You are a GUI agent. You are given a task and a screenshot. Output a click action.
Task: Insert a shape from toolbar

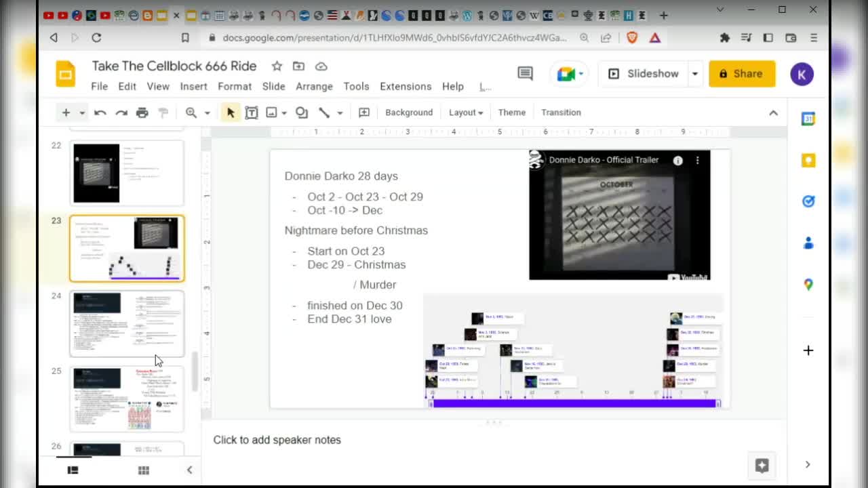(x=302, y=113)
